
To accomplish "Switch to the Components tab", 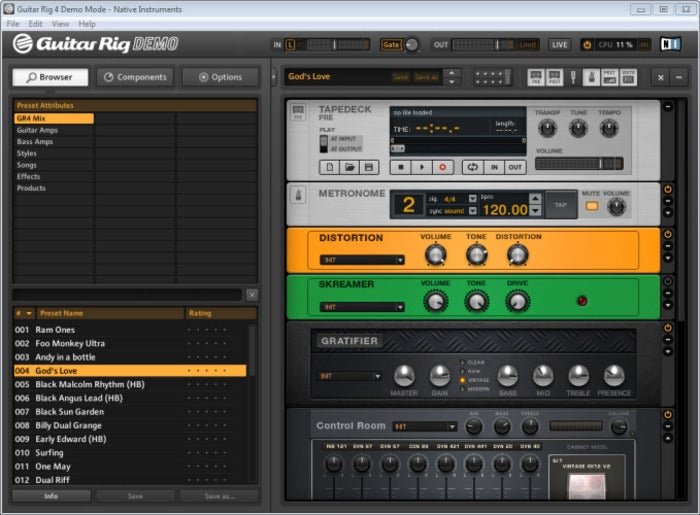I will click(135, 77).
